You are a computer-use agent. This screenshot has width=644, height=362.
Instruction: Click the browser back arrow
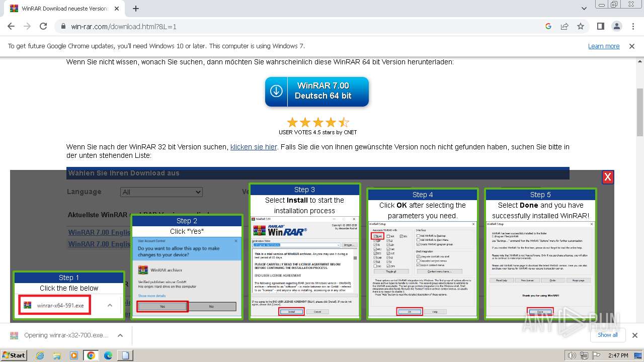click(11, 26)
